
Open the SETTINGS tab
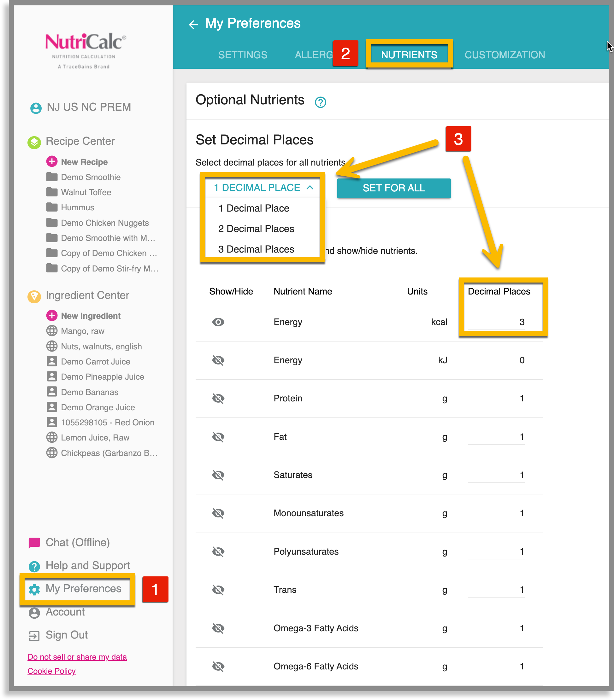(x=243, y=55)
